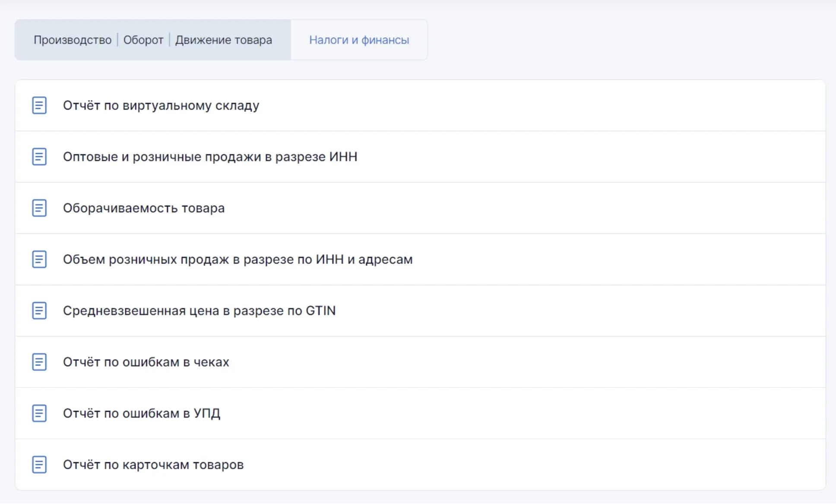836x504 pixels.
Task: Switch to the Налоги и финансы tab
Action: [359, 40]
